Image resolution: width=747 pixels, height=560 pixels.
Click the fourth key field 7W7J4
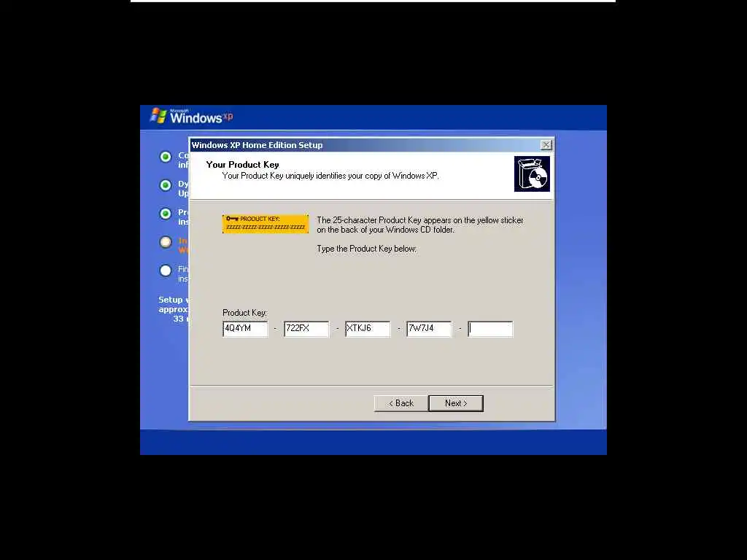(x=429, y=329)
